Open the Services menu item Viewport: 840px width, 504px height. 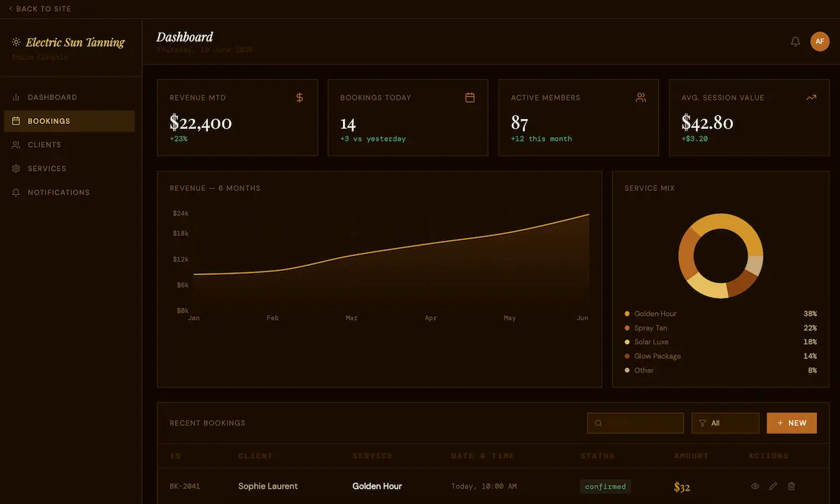pyautogui.click(x=69, y=169)
